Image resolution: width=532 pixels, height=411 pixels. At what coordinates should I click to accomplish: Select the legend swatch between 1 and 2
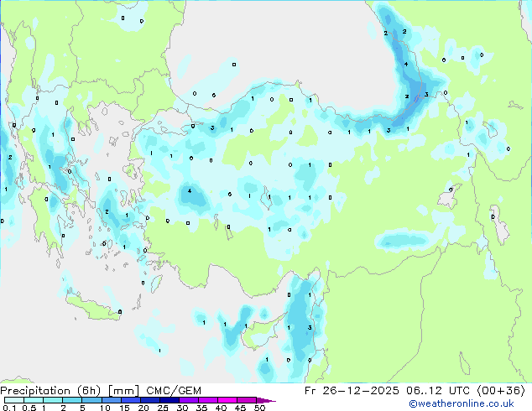[53, 400]
